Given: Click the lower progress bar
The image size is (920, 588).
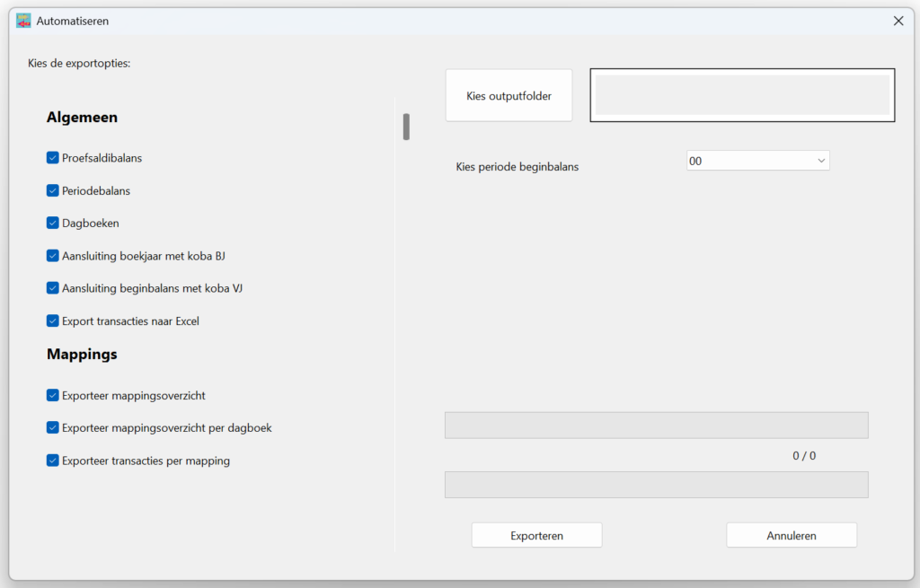Looking at the screenshot, I should pyautogui.click(x=656, y=485).
